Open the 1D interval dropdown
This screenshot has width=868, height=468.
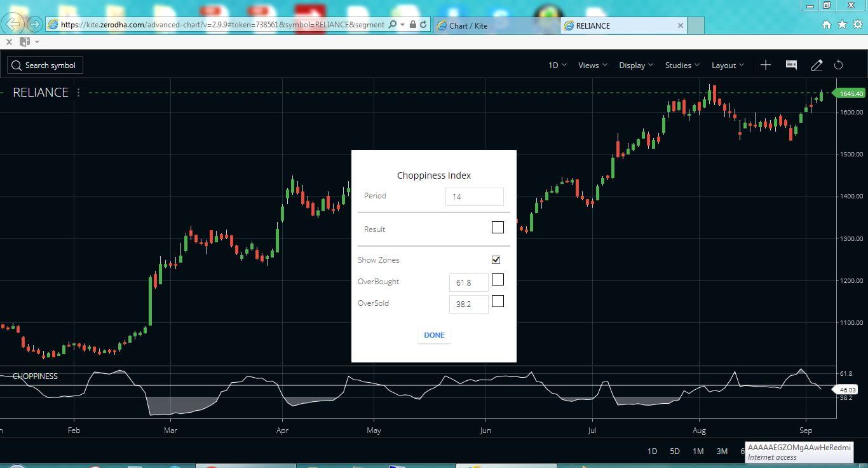tap(557, 65)
